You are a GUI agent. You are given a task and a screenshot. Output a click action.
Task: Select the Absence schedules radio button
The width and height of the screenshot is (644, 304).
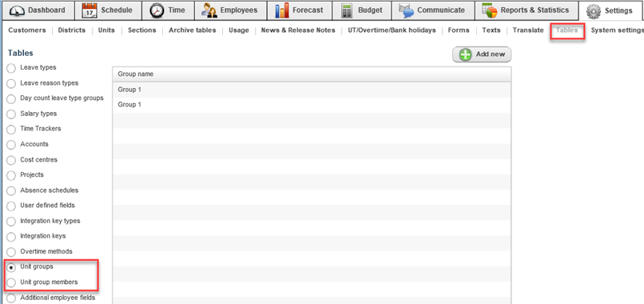[11, 191]
